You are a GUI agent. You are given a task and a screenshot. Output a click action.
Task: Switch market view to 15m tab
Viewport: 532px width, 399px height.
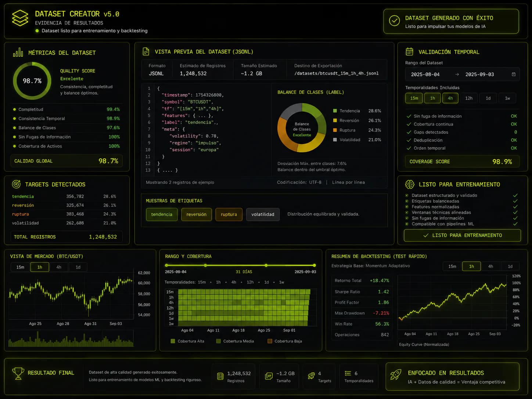20,267
